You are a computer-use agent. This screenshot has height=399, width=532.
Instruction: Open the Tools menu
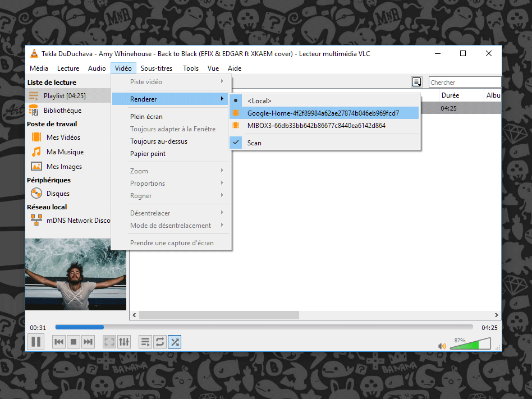click(191, 68)
